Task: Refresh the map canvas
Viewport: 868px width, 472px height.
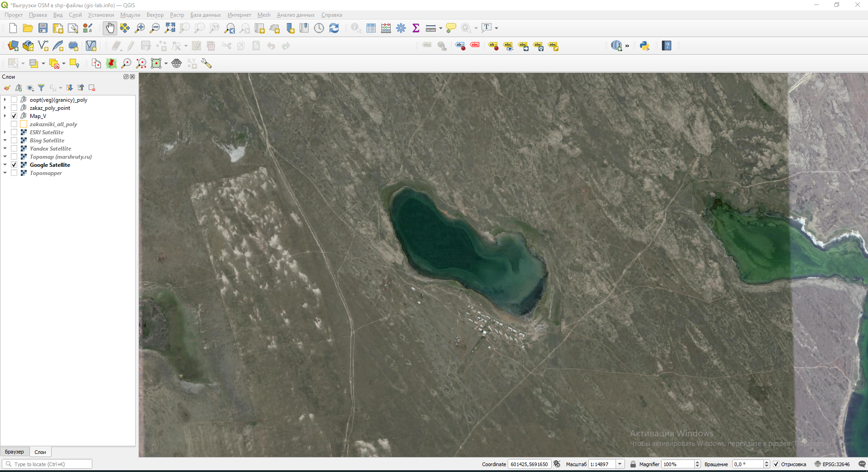Action: click(x=334, y=28)
